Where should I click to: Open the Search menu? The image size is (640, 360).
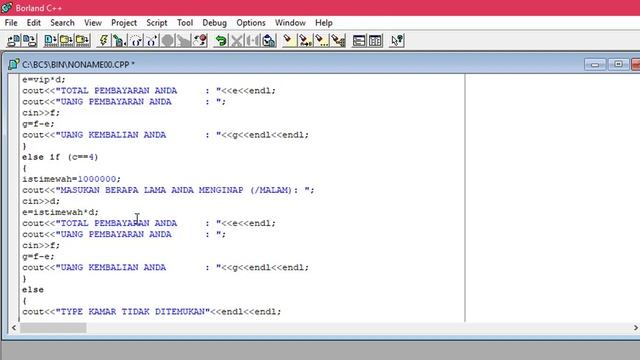tap(62, 23)
